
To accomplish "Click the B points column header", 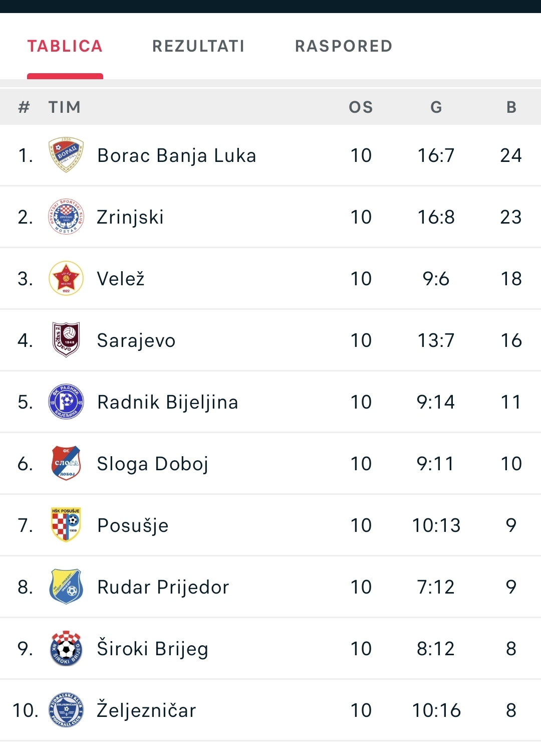I will (511, 107).
